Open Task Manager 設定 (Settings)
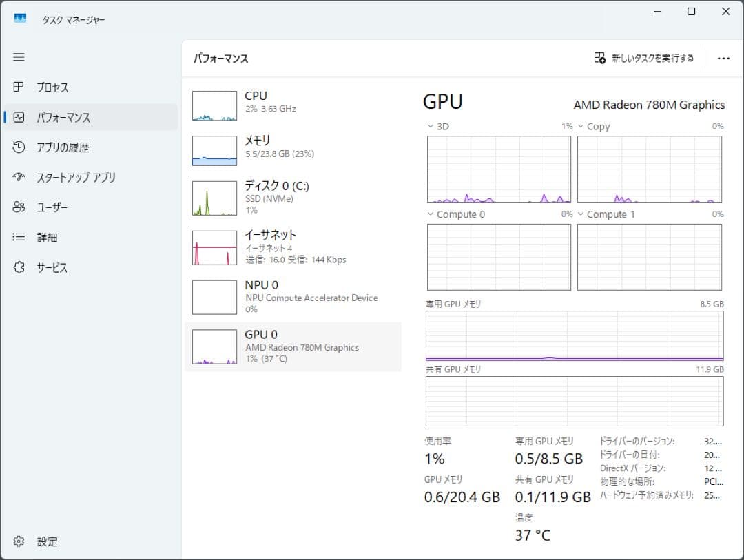The width and height of the screenshot is (744, 560). [38, 541]
